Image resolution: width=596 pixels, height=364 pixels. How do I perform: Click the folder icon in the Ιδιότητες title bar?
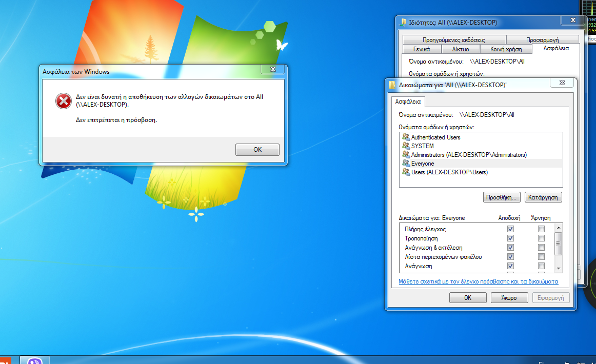(403, 23)
